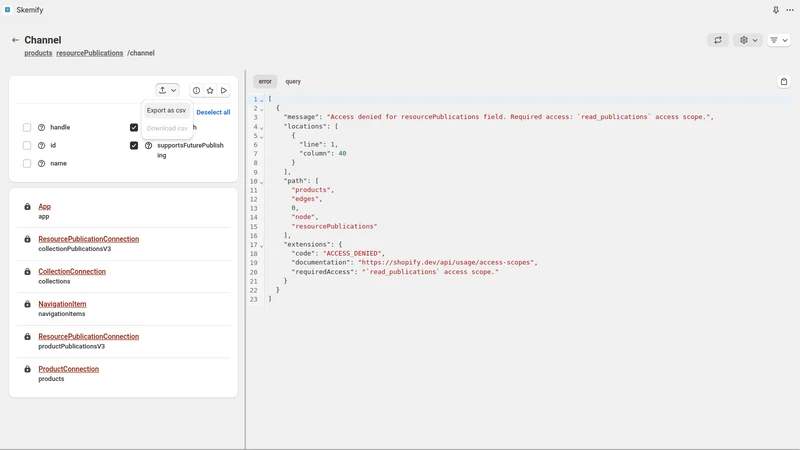Click the refresh arrows button
800x450 pixels.
pos(718,40)
